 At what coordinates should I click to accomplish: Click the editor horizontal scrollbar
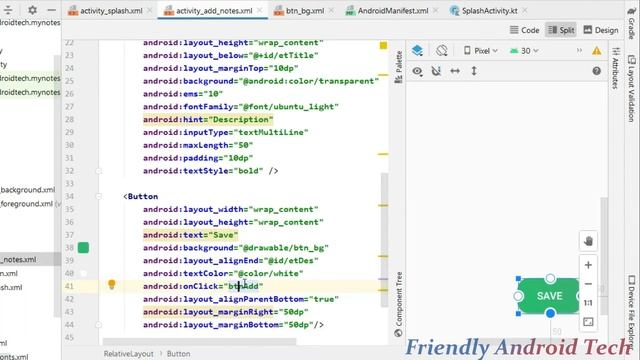[200, 341]
